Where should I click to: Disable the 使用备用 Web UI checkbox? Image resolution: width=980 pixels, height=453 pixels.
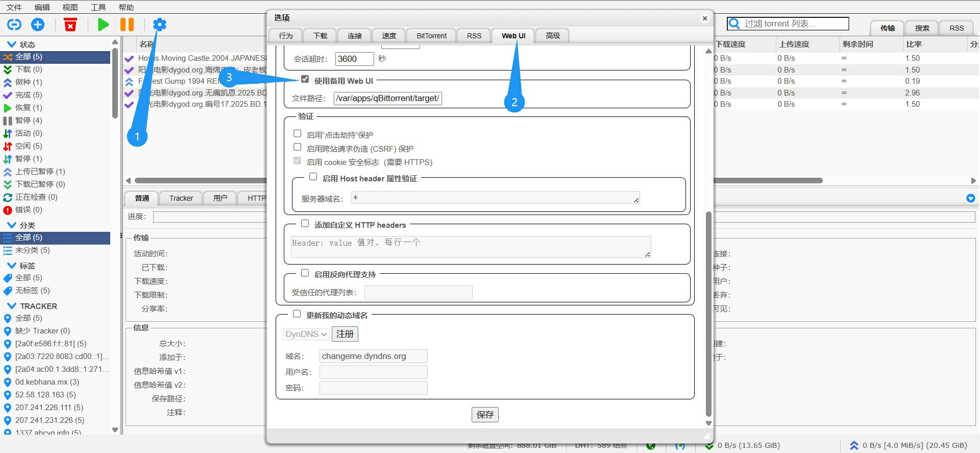click(x=305, y=79)
